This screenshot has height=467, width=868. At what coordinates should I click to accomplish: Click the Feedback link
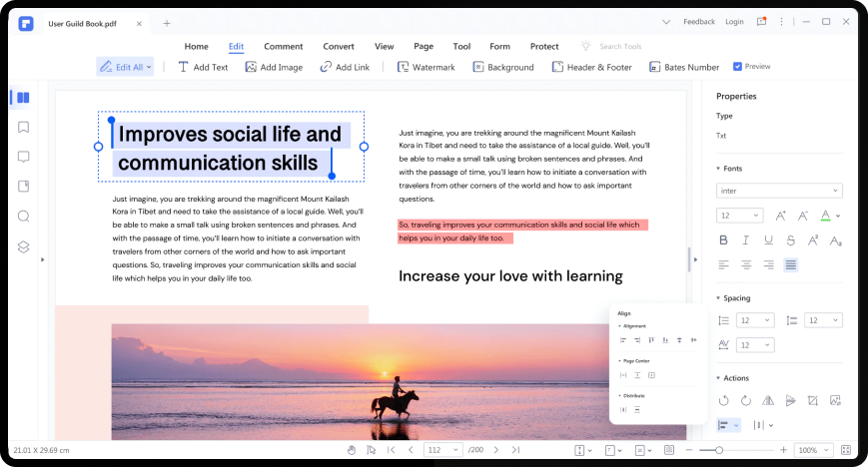[x=699, y=22]
